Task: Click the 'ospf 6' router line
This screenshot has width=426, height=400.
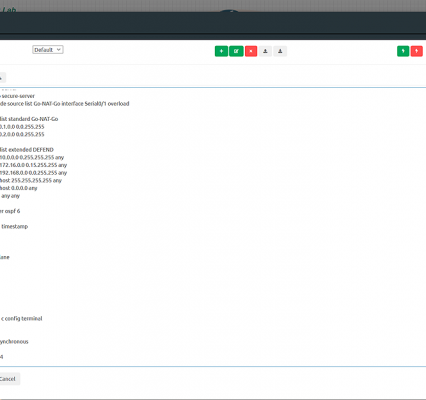Action: [10, 211]
